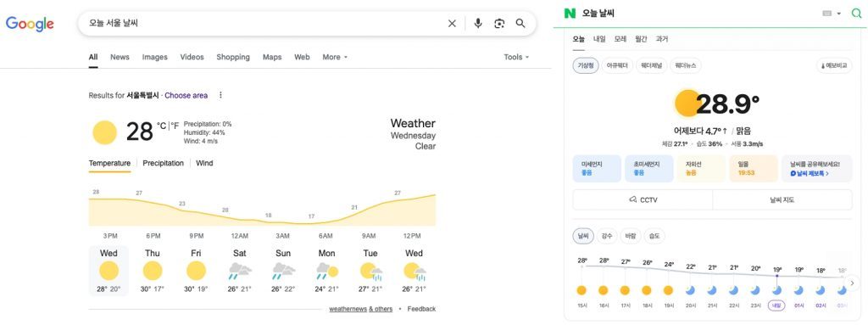Open three-dot menu beside Choose area
This screenshot has height=325, width=868.
coord(220,95)
